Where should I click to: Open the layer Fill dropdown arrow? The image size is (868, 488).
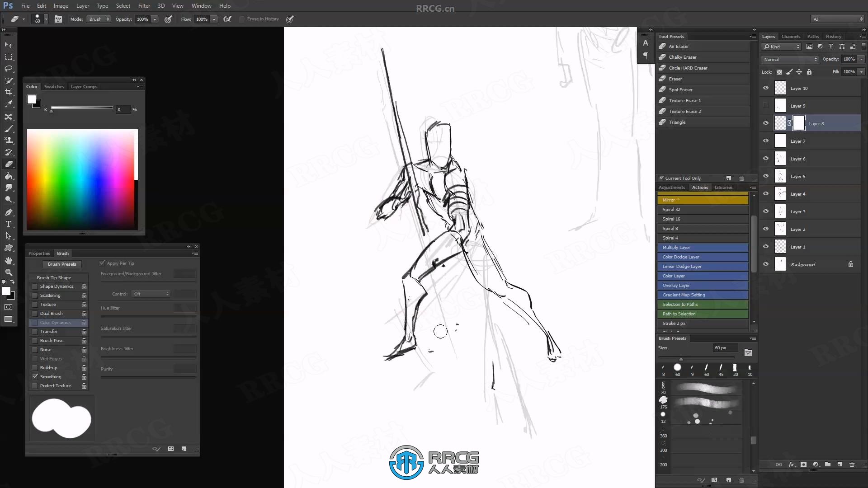pos(861,72)
